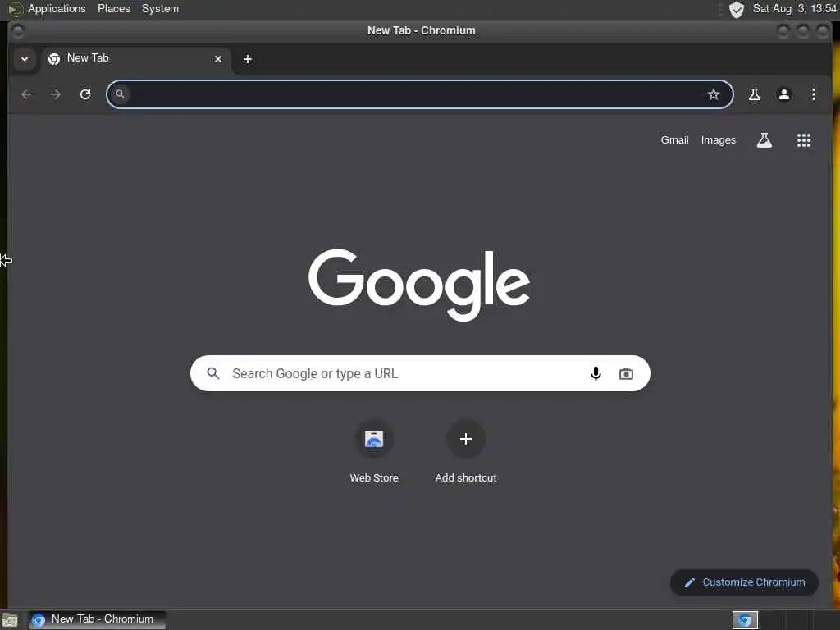Search by image with camera icon
This screenshot has height=630, width=840.
click(x=626, y=373)
